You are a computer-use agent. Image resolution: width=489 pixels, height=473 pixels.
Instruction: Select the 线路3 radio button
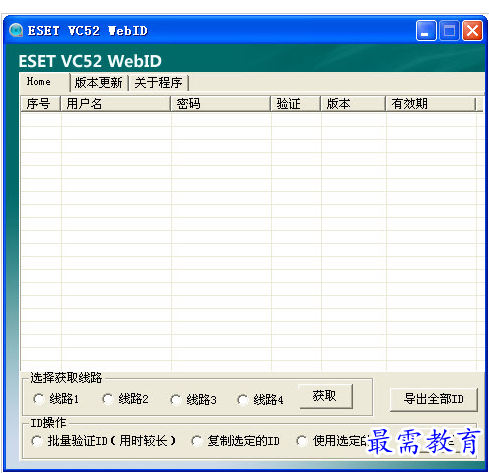coord(176,399)
